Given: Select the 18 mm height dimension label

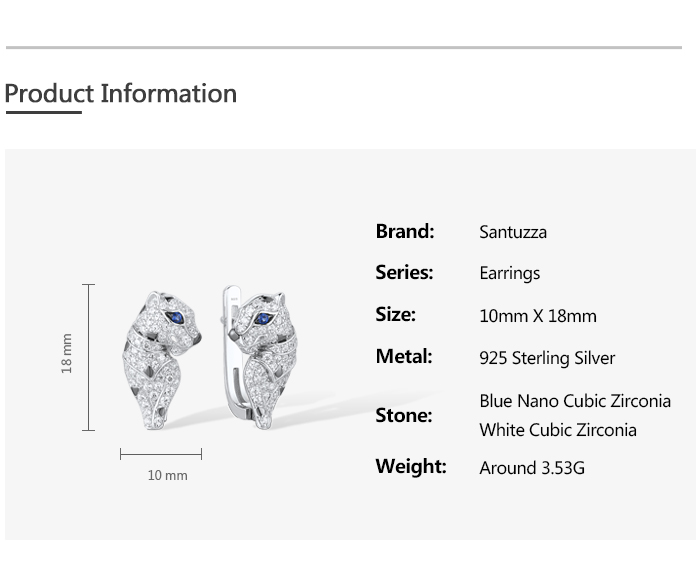Looking at the screenshot, I should tap(67, 354).
